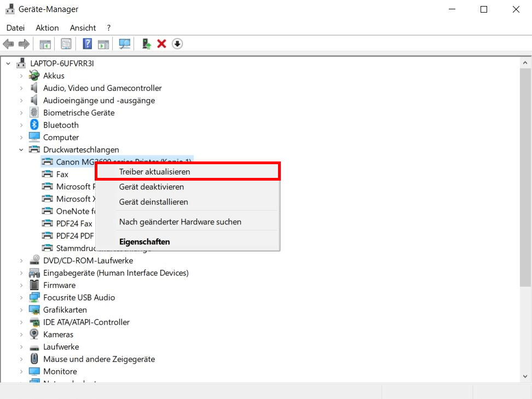The height and width of the screenshot is (399, 532).
Task: Select the Biometrische Geräte fingerprint icon
Action: click(x=34, y=112)
